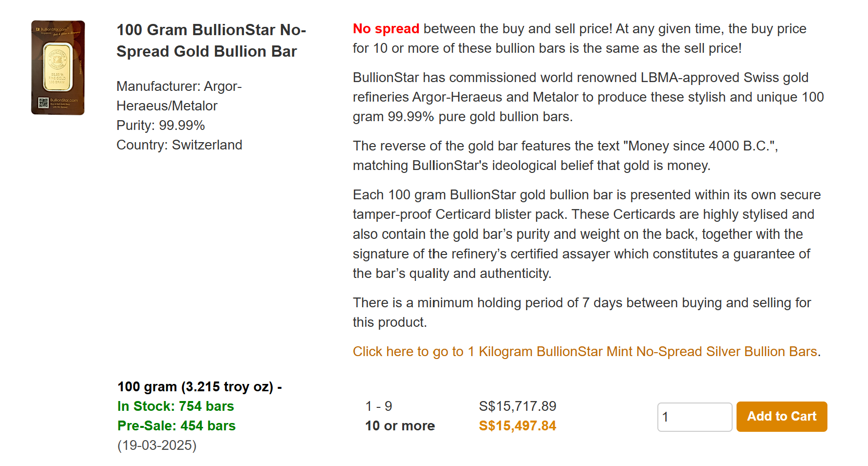Click the Country Switzerland line

[x=179, y=145]
